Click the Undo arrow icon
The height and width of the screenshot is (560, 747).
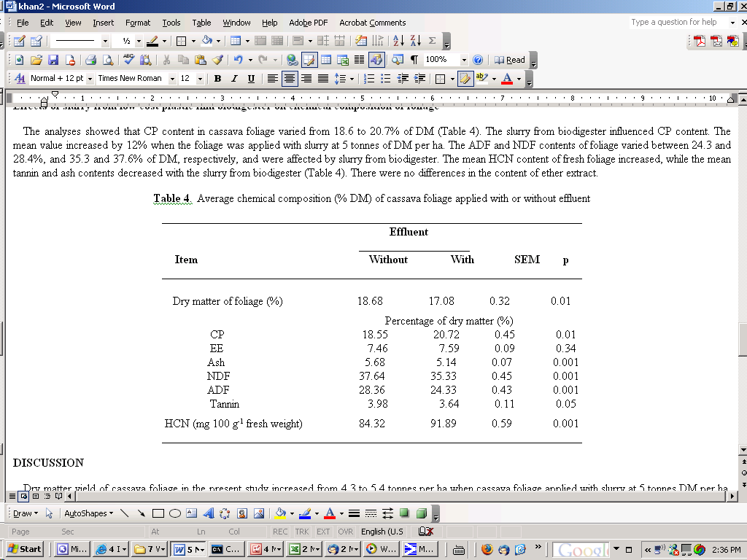pos(239,60)
